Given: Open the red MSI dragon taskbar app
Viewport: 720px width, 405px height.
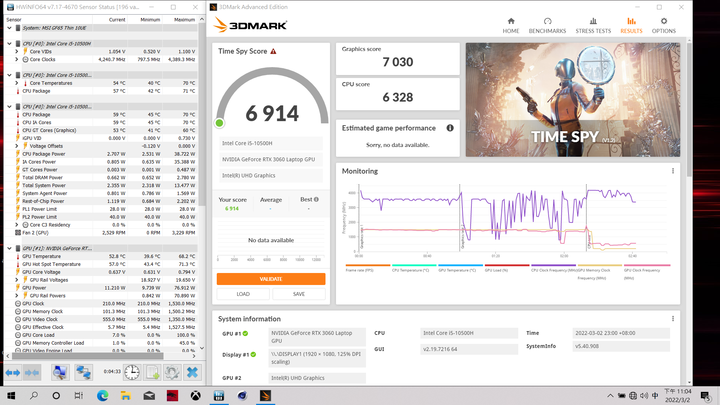Looking at the screenshot, I should [172, 395].
